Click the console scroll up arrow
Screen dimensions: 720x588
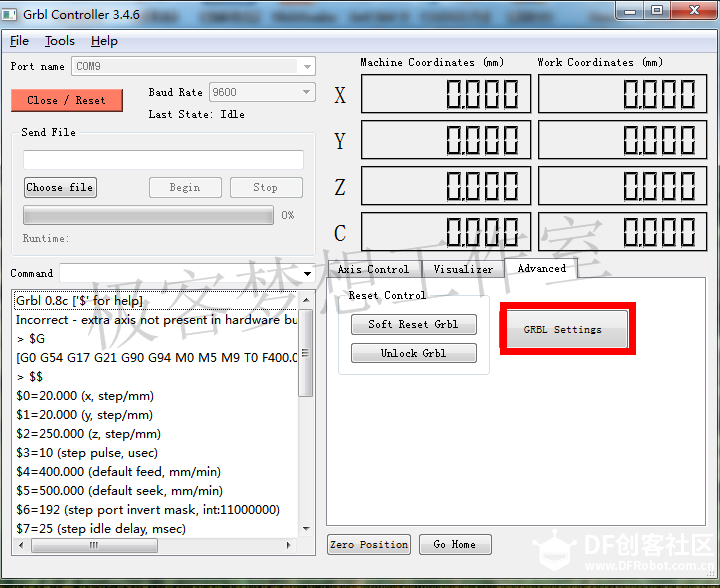pyautogui.click(x=306, y=300)
